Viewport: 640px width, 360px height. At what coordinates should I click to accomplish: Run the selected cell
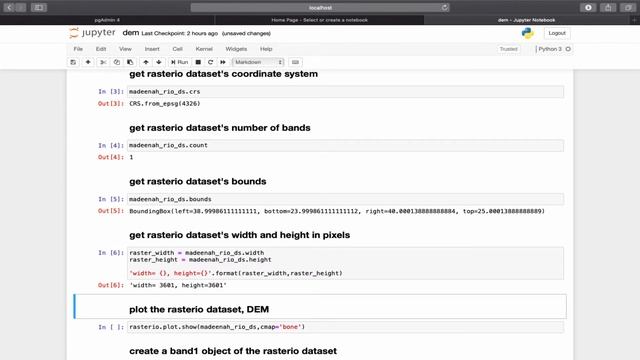click(180, 62)
